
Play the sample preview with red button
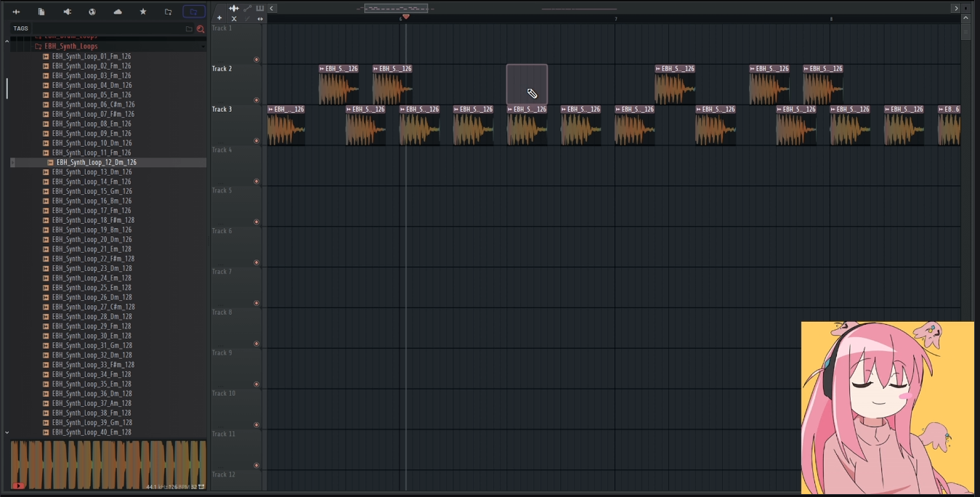point(18,485)
